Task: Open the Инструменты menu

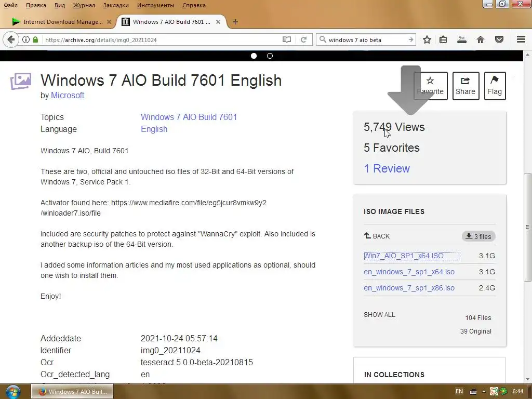Action: pyautogui.click(x=155, y=5)
